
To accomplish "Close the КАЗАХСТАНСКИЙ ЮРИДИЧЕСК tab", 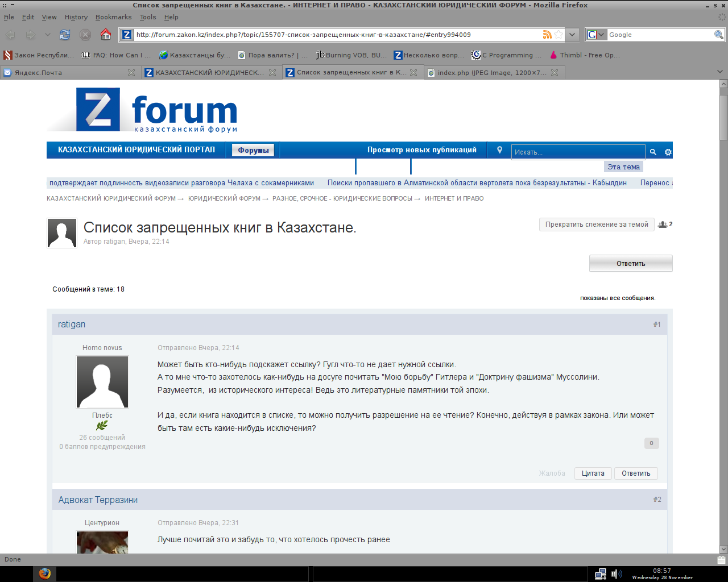I will (x=272, y=73).
